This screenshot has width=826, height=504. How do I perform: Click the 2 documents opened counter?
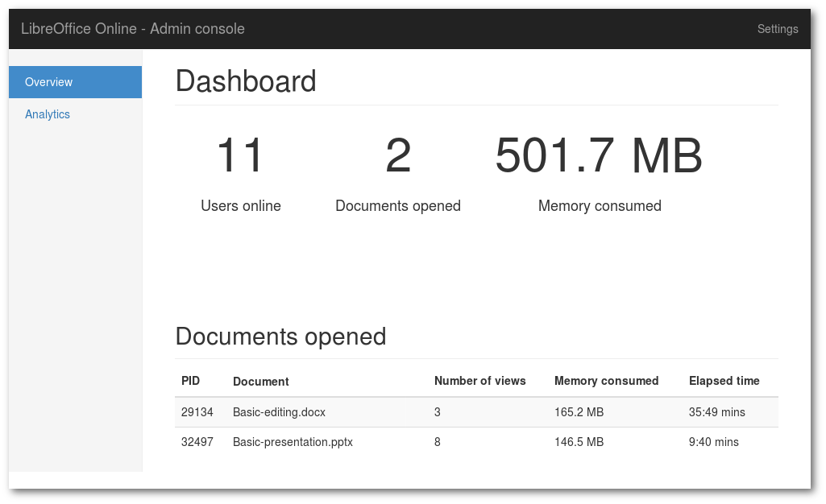pos(398,155)
